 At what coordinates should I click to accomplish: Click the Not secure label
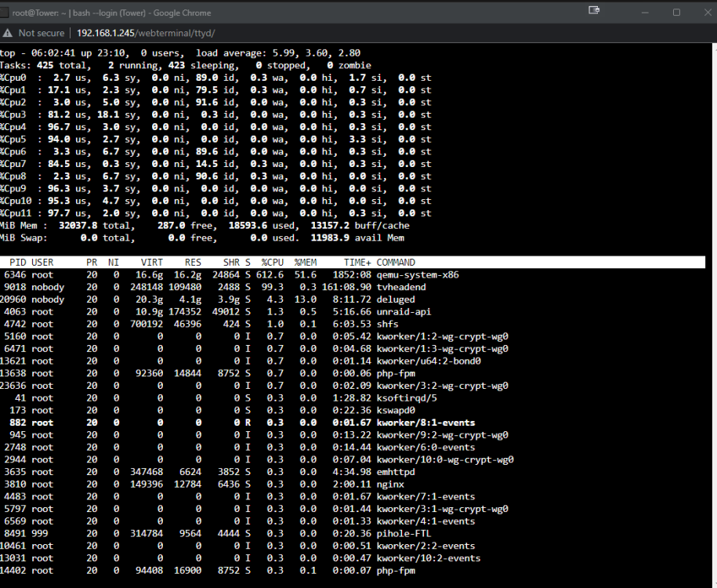click(x=42, y=33)
